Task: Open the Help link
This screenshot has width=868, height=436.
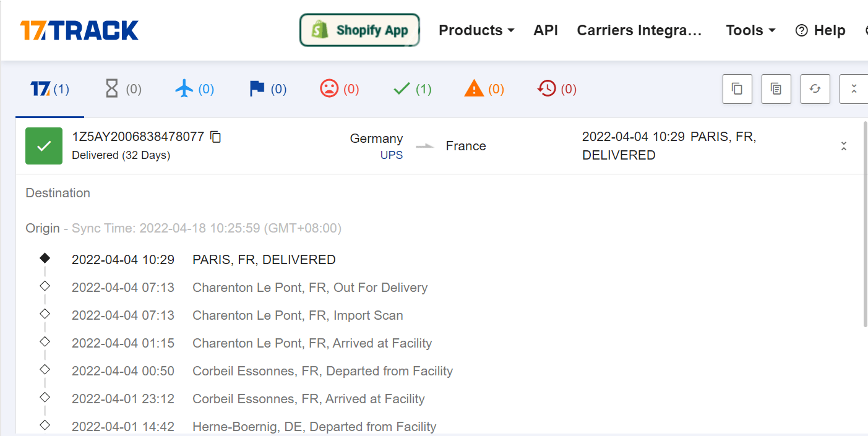Action: click(820, 30)
